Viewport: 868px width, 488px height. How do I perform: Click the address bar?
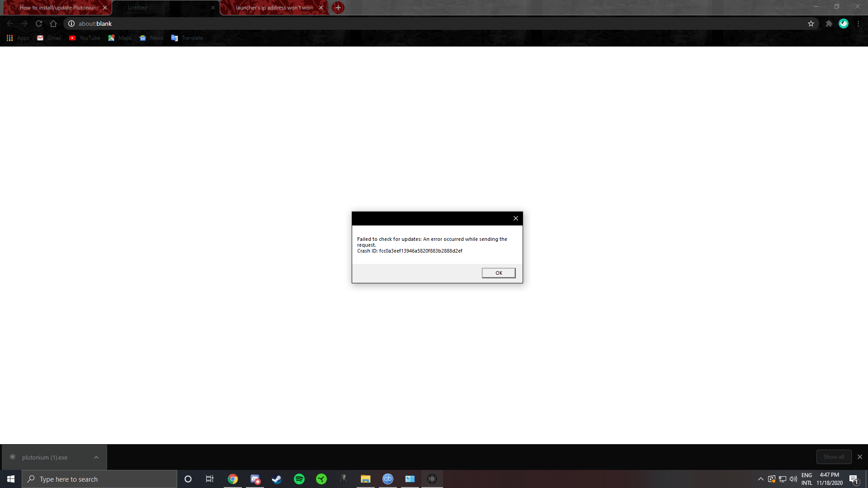(407, 23)
